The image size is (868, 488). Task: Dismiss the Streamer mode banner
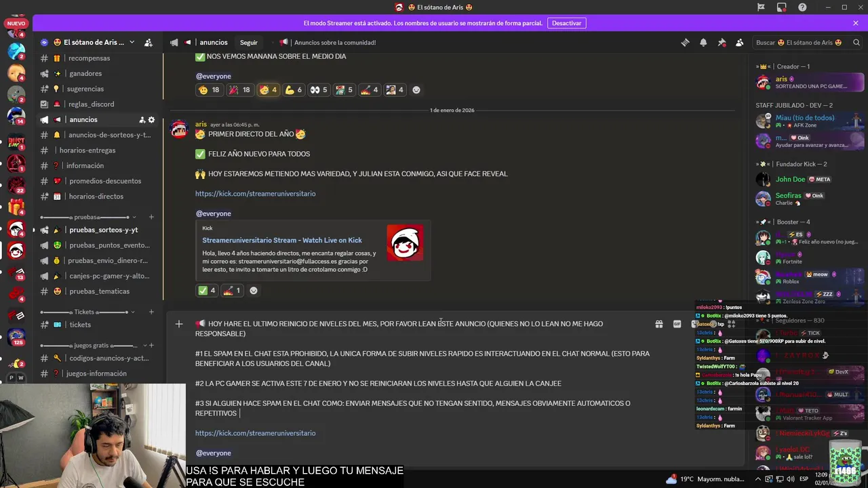click(856, 23)
